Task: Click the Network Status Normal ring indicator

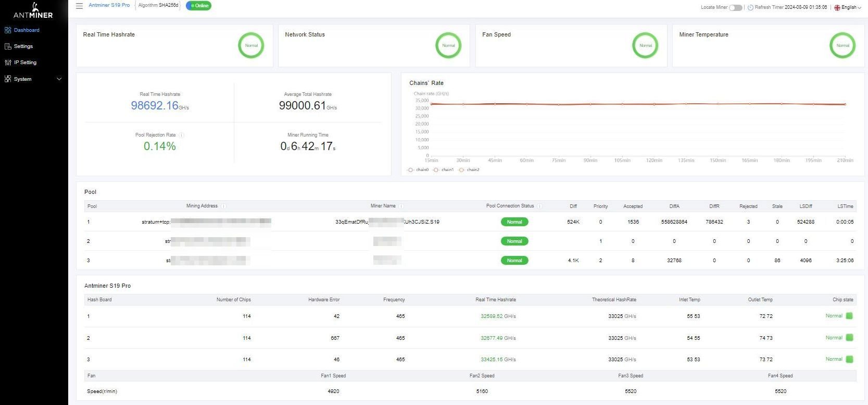Action: tap(448, 45)
